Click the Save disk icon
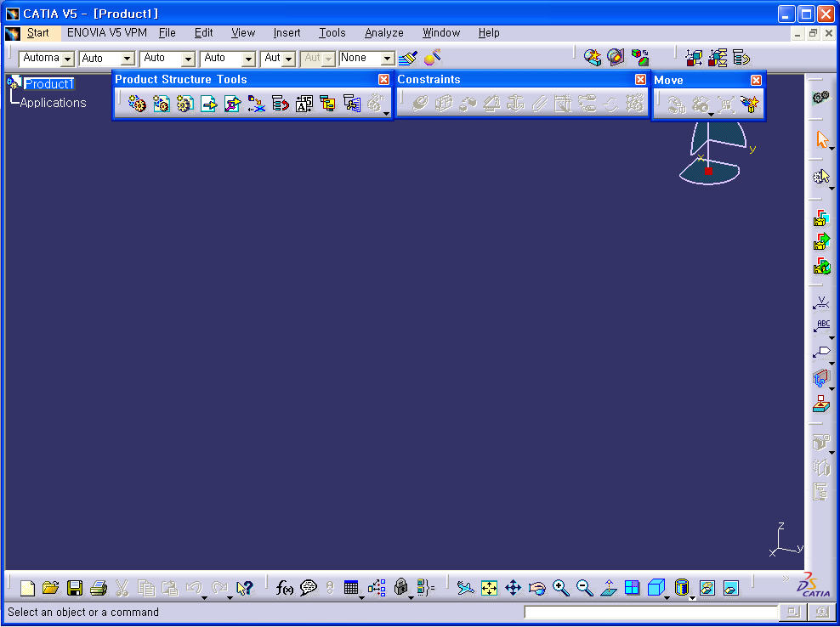 click(75, 588)
